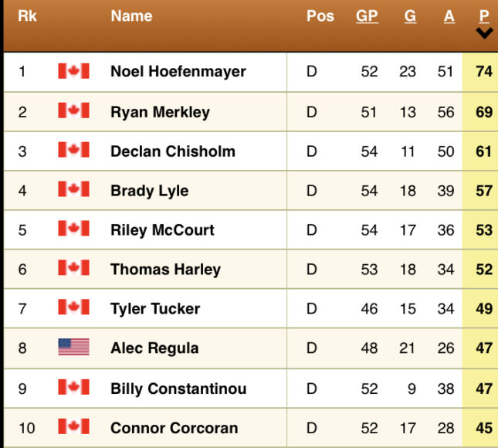Click the Rk column header
Image resolution: width=498 pixels, height=448 pixels.
tap(26, 16)
